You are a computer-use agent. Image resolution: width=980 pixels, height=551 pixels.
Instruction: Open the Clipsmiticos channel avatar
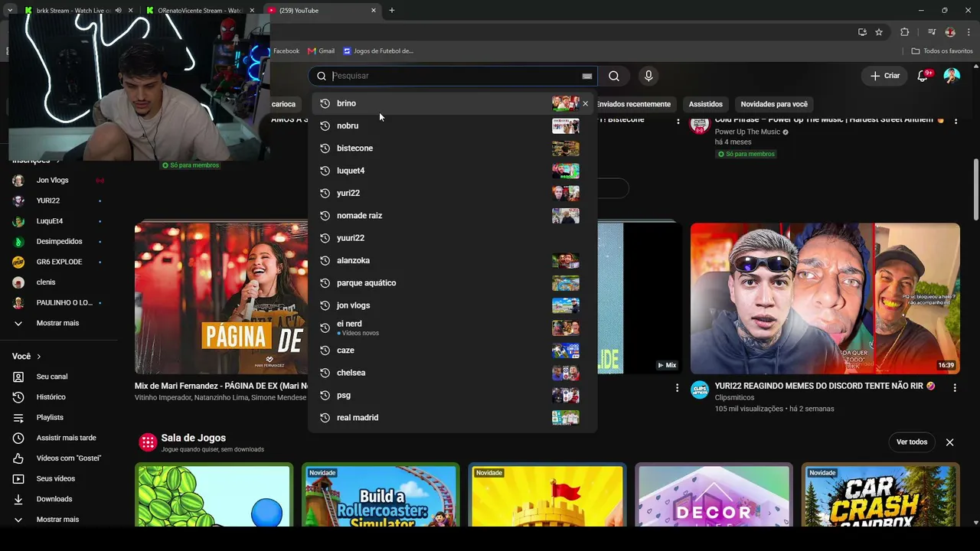click(x=700, y=390)
